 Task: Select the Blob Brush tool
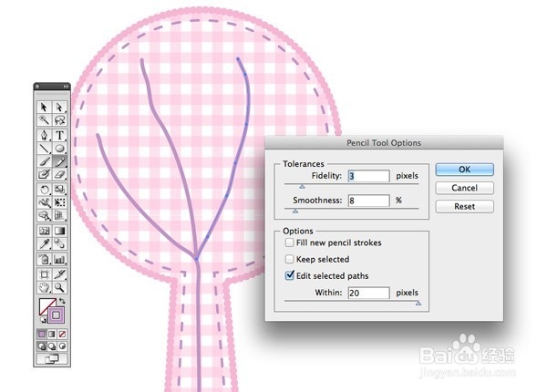point(45,174)
